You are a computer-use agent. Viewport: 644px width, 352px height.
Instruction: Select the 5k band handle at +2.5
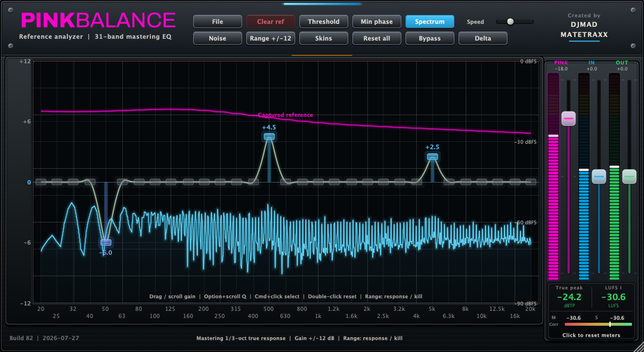click(432, 156)
